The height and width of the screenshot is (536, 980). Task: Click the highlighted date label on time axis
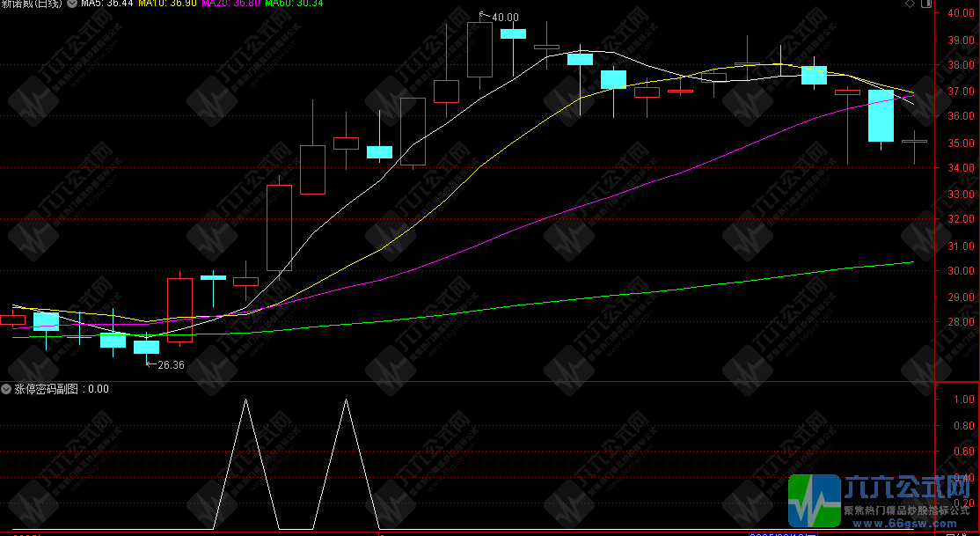[x=779, y=532]
